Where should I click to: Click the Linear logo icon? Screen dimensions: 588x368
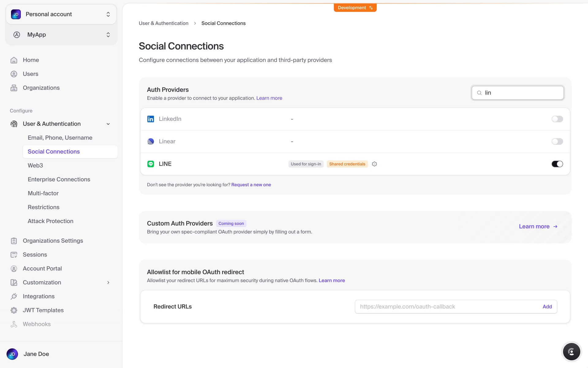[x=150, y=141]
